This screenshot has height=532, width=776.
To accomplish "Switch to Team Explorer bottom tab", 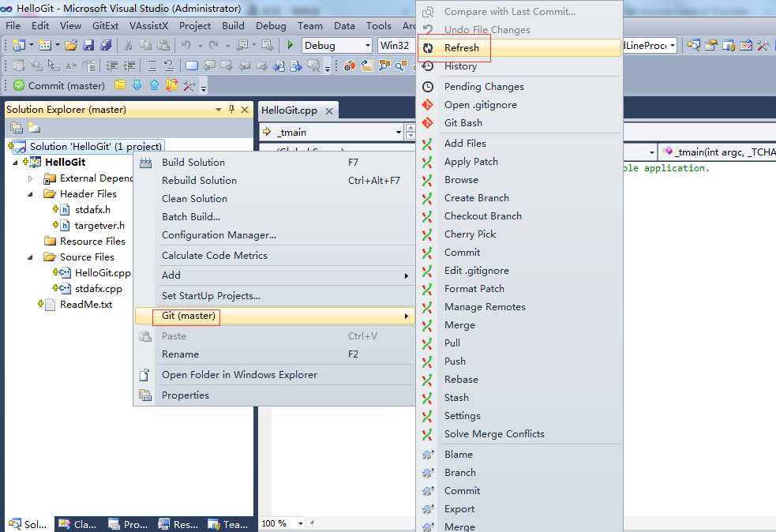I will (229, 524).
